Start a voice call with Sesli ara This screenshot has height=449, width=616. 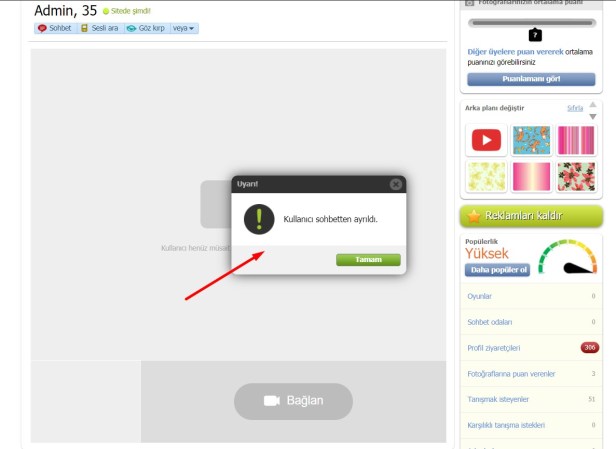click(x=100, y=28)
